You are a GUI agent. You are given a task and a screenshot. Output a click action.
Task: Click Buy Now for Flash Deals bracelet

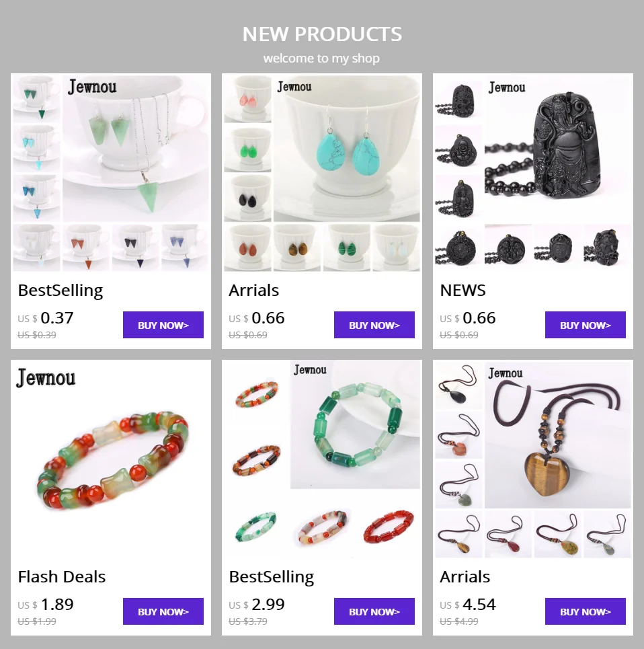[x=163, y=611]
